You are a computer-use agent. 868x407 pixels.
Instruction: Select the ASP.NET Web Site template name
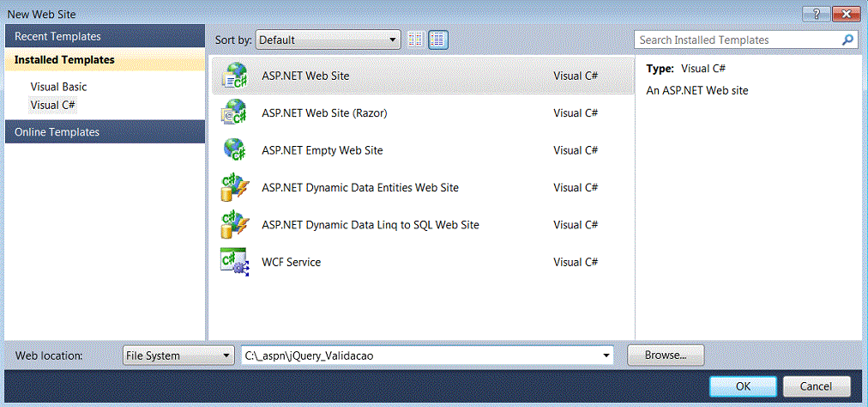(x=305, y=76)
